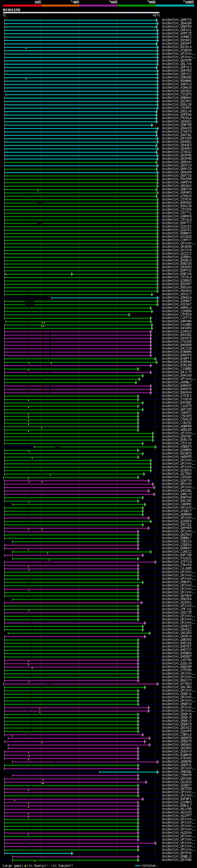197x868 pixels.
Task: Select hit label UniRef100_A8HVL0
Action: click(x=177, y=308)
